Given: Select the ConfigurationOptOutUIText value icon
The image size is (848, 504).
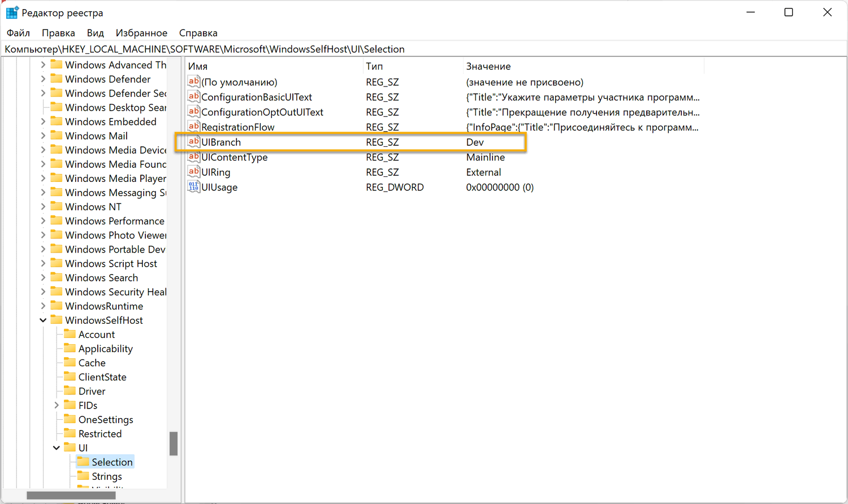Looking at the screenshot, I should [x=194, y=111].
